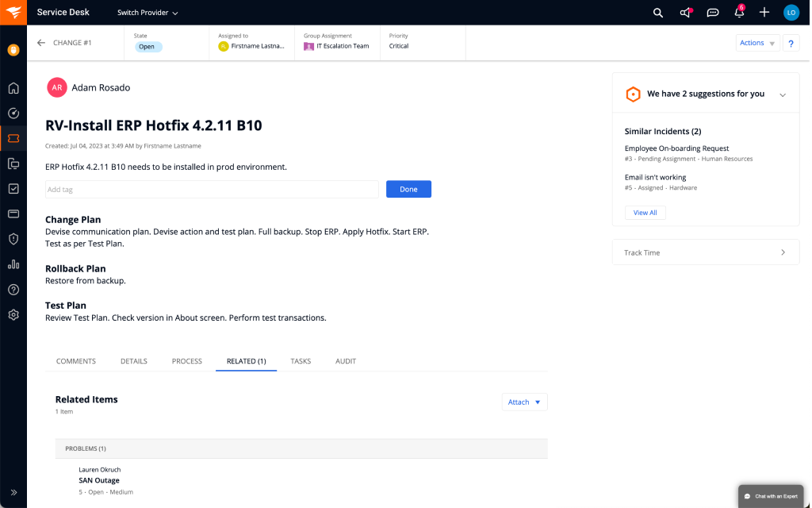This screenshot has width=812, height=508.
Task: Open the chat messages icon
Action: pyautogui.click(x=713, y=13)
